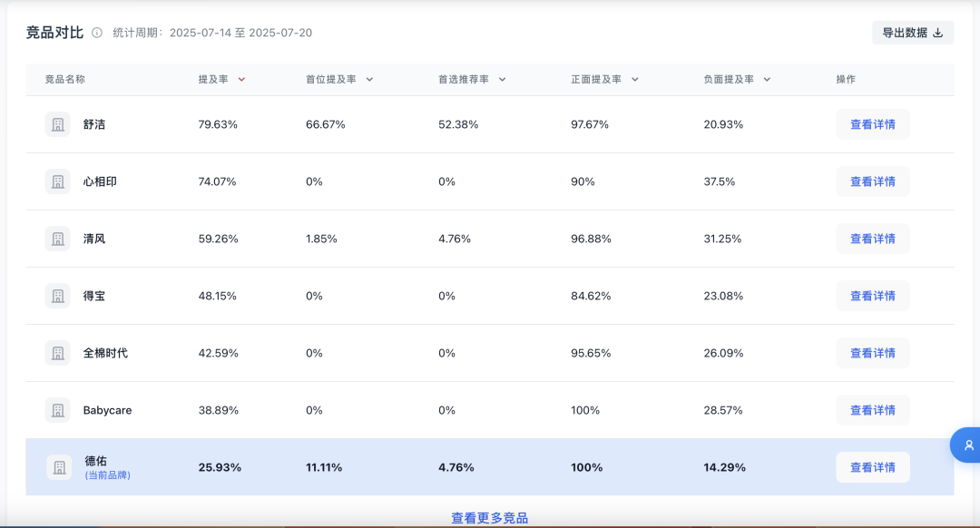Open 查看详情 for 德佑
980x528 pixels.
pos(873,467)
